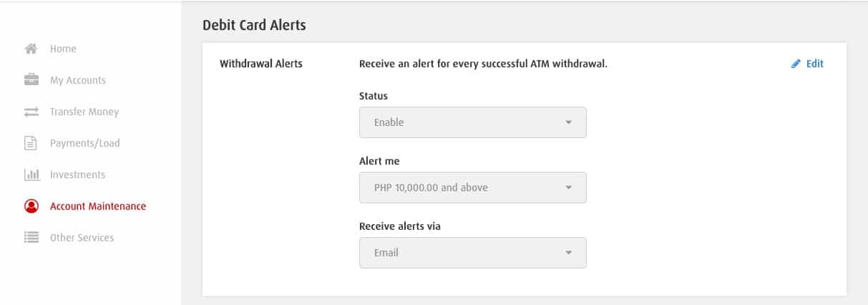This screenshot has width=868, height=305.
Task: Click the Transfer Money arrows icon
Action: coord(31,112)
